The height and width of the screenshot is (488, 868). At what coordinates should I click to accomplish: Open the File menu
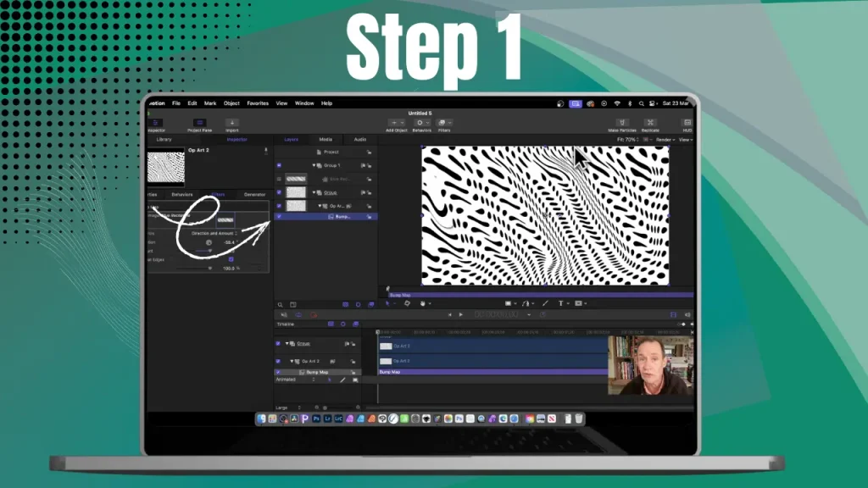(x=176, y=103)
